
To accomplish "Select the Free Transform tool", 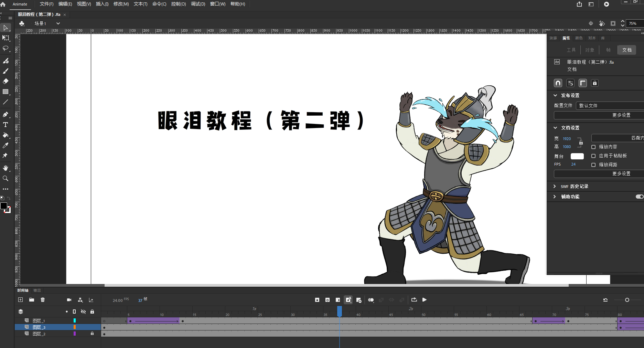I will pyautogui.click(x=6, y=38).
